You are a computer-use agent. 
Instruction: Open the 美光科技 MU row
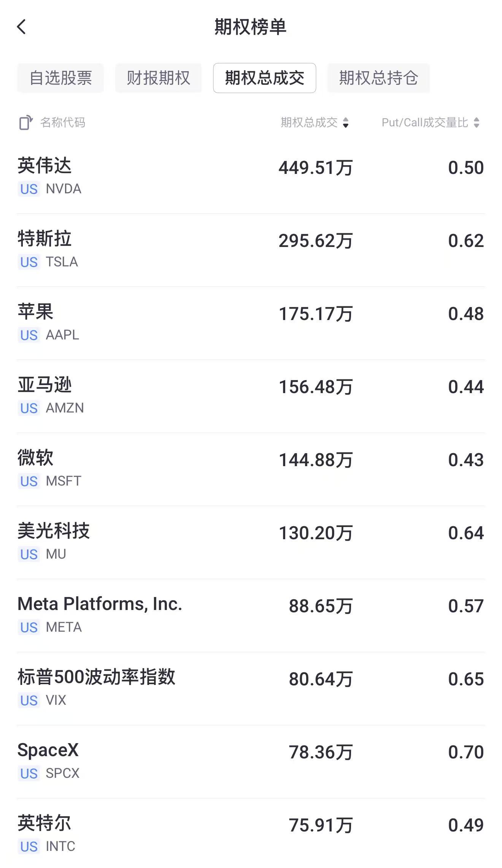pos(251,543)
